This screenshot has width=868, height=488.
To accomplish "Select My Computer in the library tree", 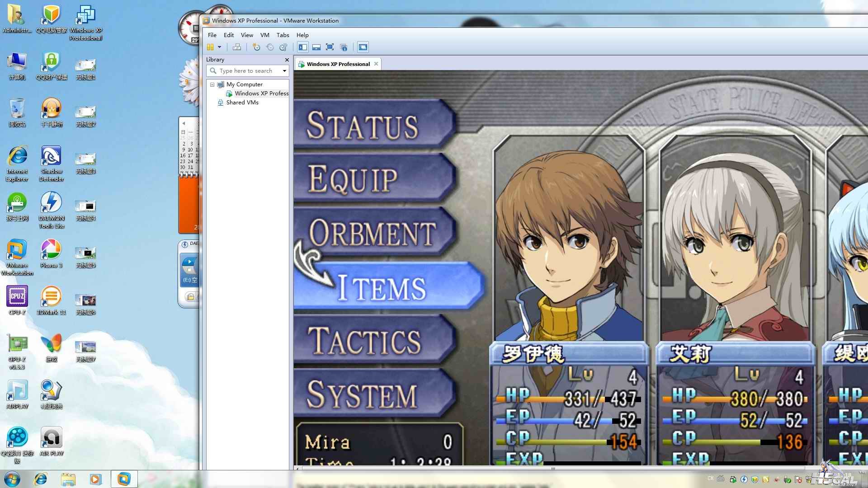I will click(x=244, y=84).
